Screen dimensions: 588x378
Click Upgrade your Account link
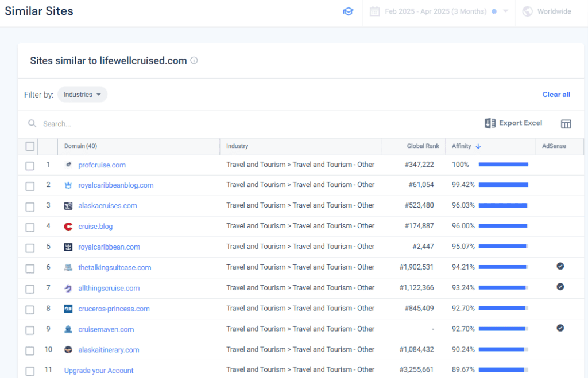point(99,371)
